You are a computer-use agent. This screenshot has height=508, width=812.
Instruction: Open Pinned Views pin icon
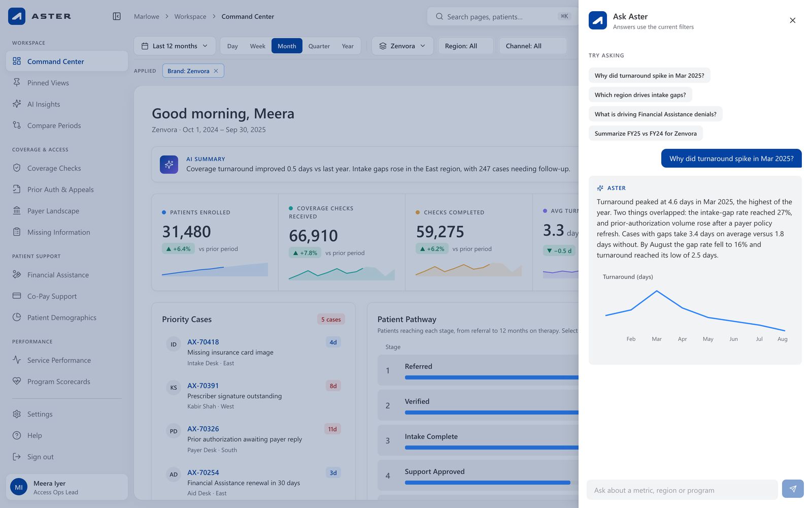tap(17, 83)
